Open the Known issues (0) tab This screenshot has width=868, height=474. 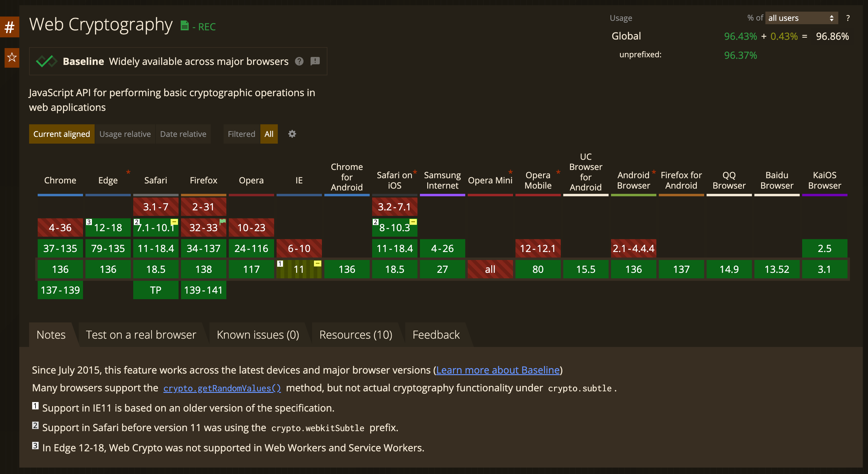258,335
